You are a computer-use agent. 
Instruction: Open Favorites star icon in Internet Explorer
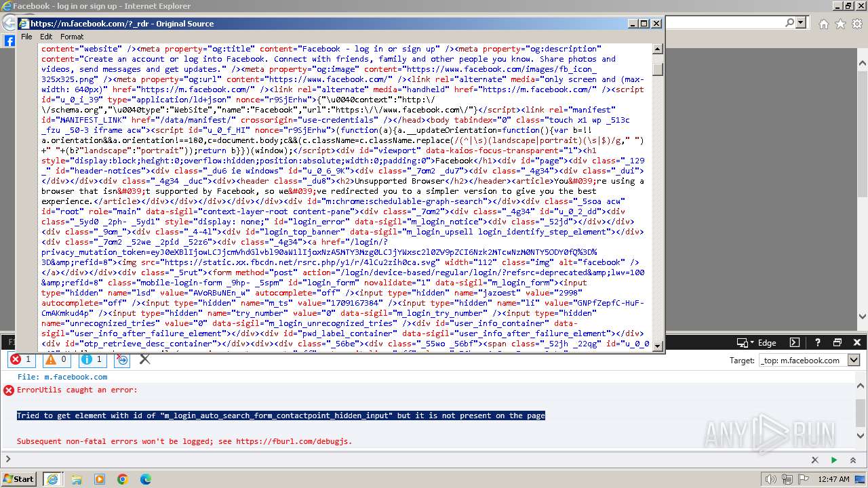click(840, 24)
